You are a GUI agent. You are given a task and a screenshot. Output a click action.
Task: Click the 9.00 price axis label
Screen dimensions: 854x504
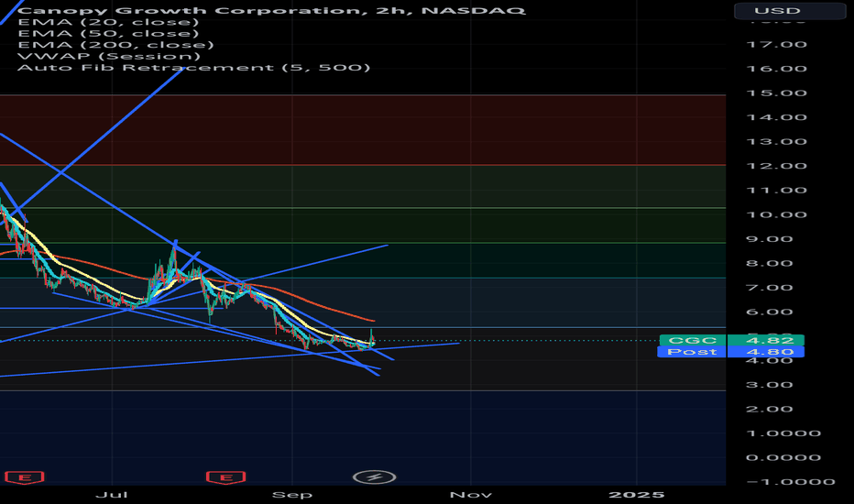point(769,239)
